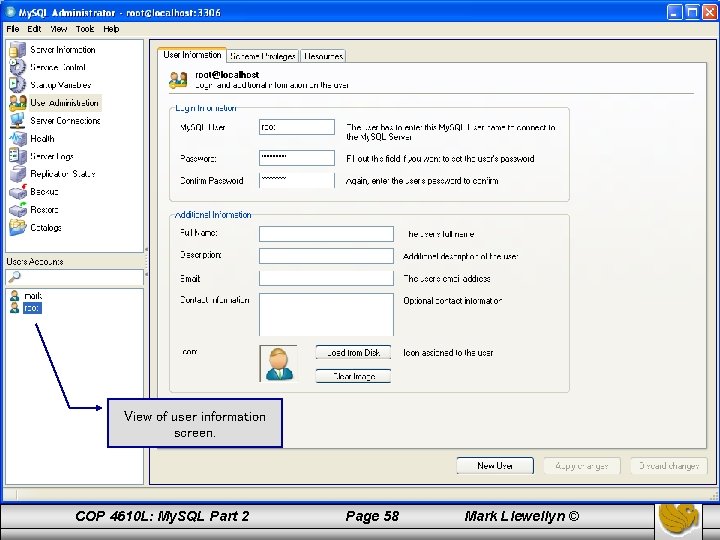Select User Administration label in sidebar
This screenshot has width=720, height=540.
point(64,103)
